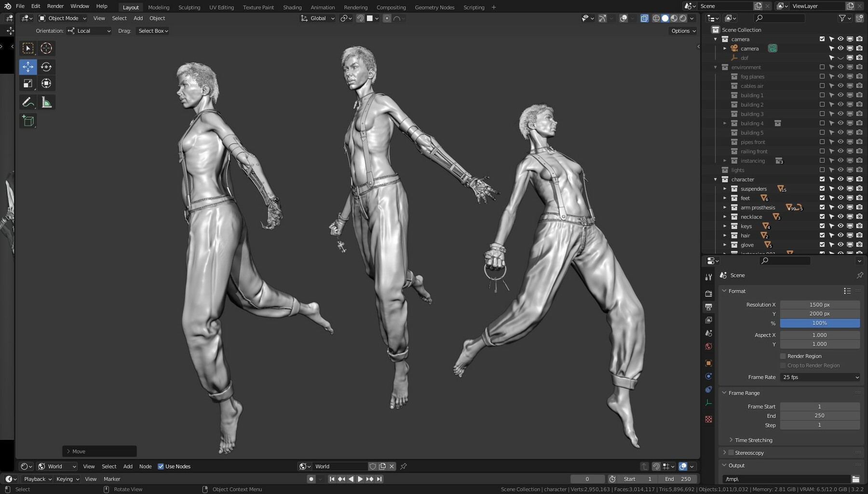
Task: Enable the Render Region checkbox
Action: (x=784, y=356)
